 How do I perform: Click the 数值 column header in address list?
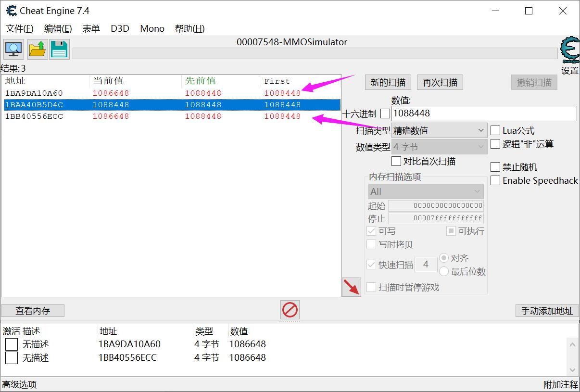pos(239,331)
